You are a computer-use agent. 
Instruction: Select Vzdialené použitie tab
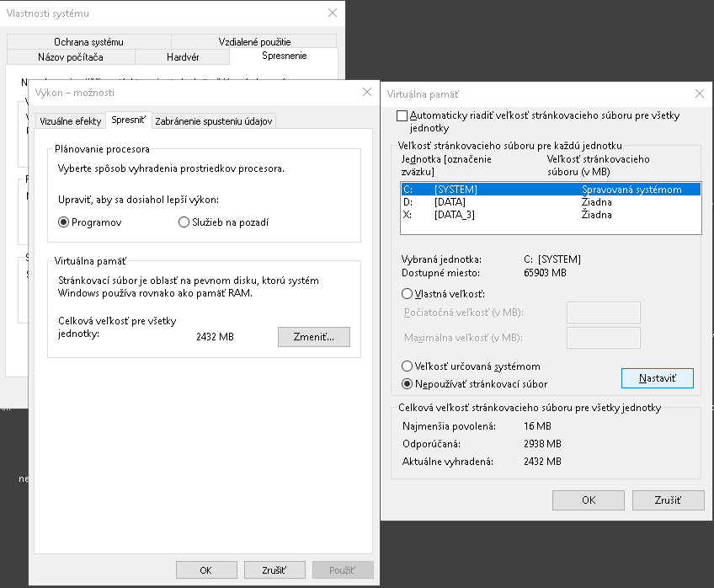coord(254,42)
